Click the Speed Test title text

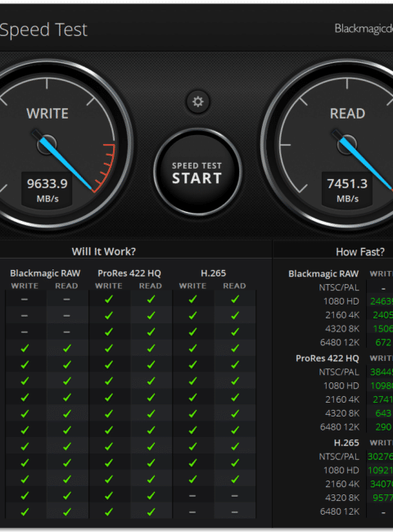click(43, 29)
